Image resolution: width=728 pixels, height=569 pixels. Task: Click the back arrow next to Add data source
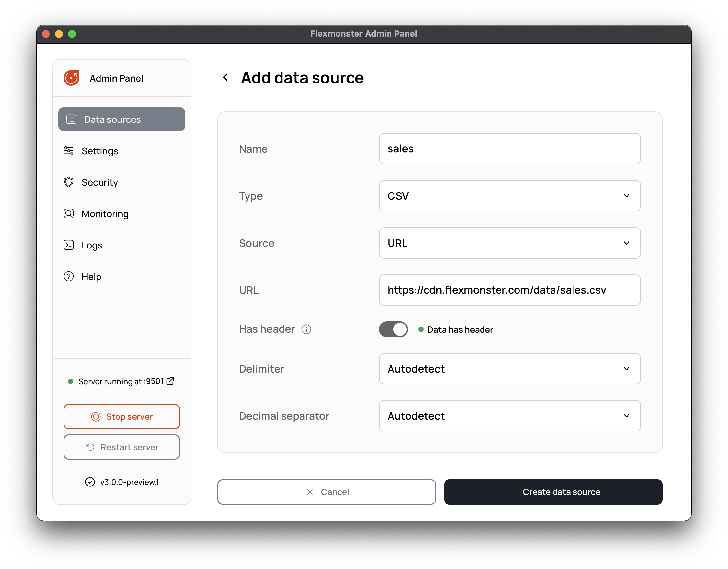226,78
